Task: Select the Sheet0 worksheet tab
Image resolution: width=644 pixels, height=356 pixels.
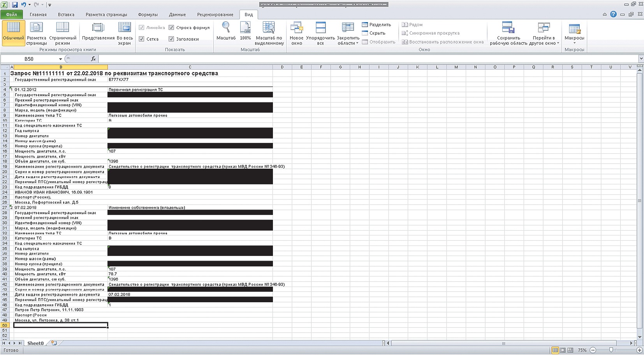Action: (x=35, y=343)
